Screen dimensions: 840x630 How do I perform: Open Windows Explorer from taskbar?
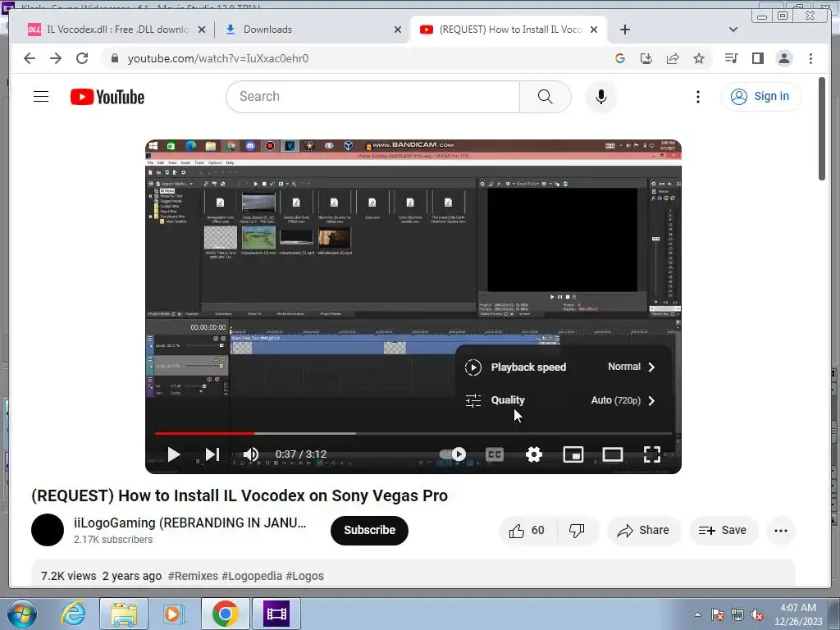[x=124, y=614]
